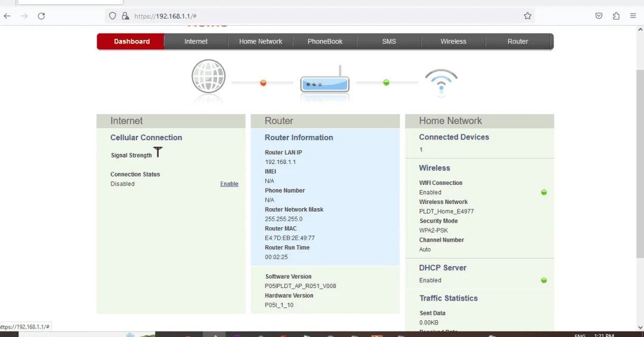The height and width of the screenshot is (337, 644).
Task: Click the Home Network panel header
Action: coord(479,121)
